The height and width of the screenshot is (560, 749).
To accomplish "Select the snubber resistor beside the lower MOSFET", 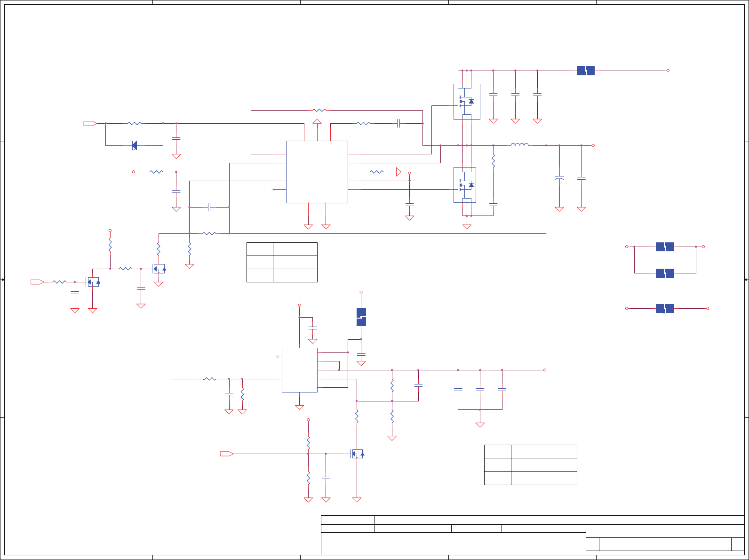I will 493,161.
